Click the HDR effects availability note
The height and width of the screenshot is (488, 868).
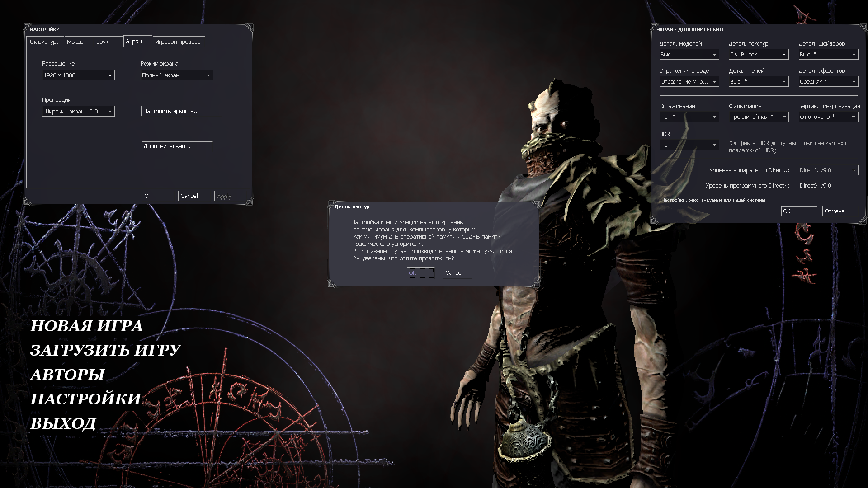[x=788, y=147]
